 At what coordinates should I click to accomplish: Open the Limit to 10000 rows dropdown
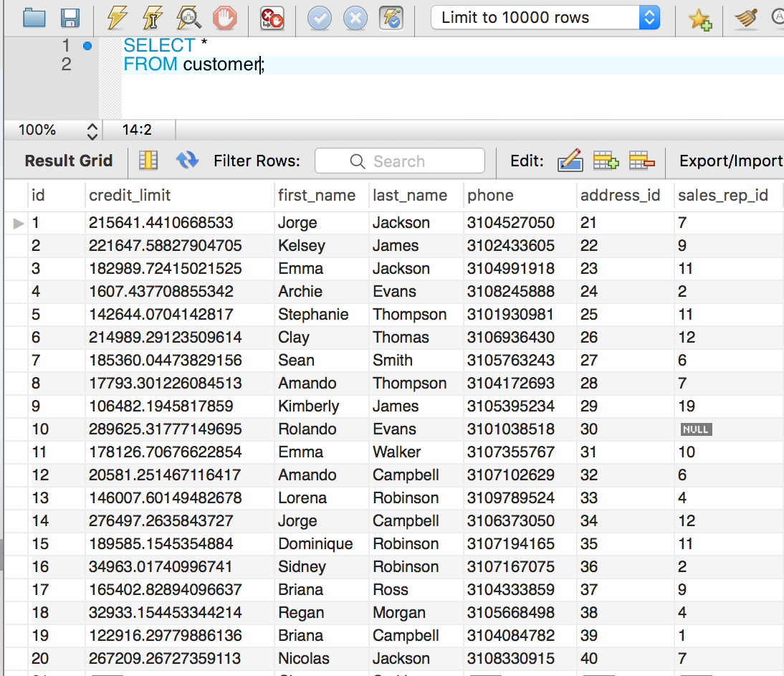(x=545, y=17)
